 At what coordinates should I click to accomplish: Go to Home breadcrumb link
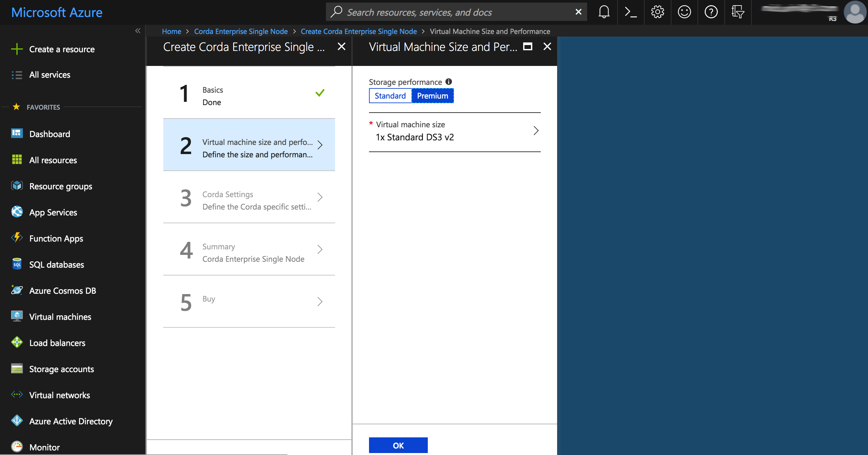click(x=171, y=31)
